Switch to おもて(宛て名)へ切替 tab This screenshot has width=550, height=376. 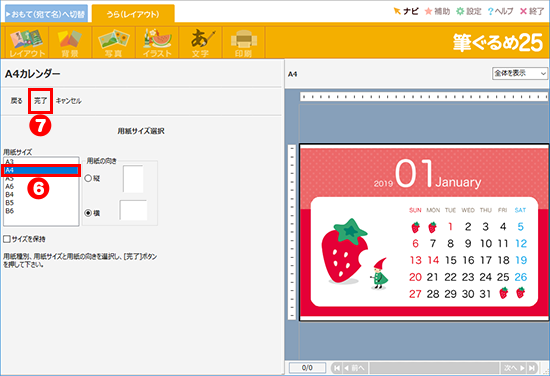point(46,14)
